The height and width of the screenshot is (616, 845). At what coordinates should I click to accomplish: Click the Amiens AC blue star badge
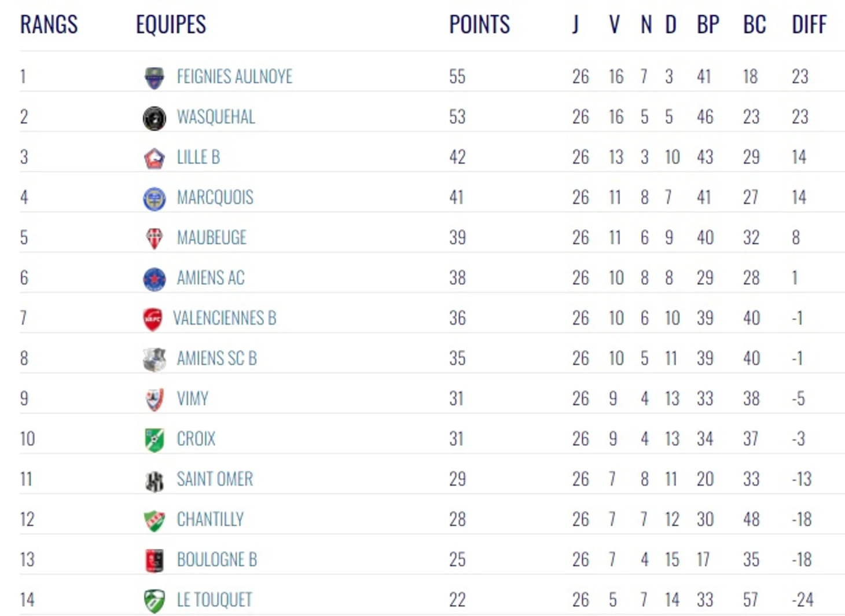[154, 279]
